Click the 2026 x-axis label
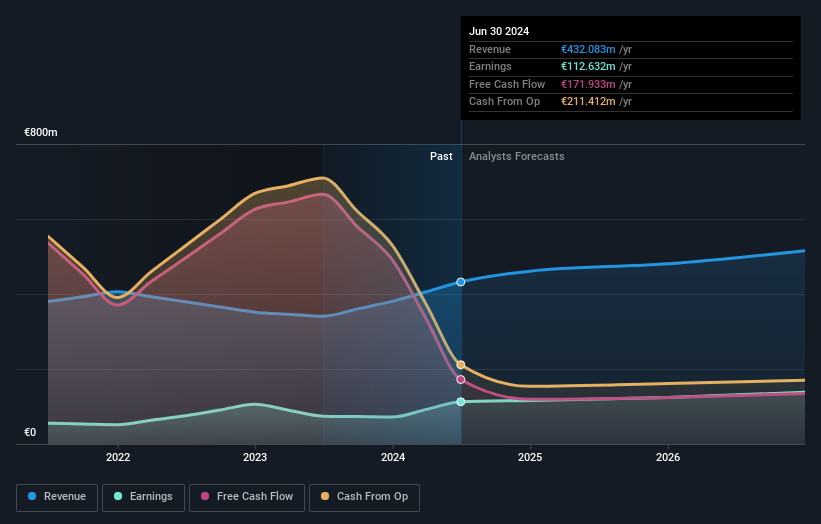 click(668, 457)
